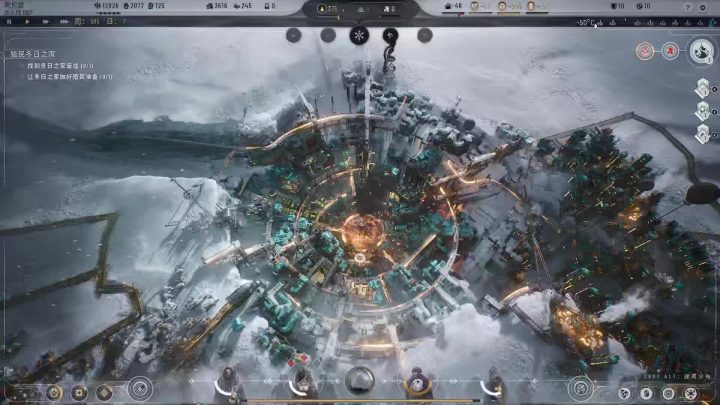Click the central glass orb at bottom
The image size is (720, 405).
coord(360,381)
